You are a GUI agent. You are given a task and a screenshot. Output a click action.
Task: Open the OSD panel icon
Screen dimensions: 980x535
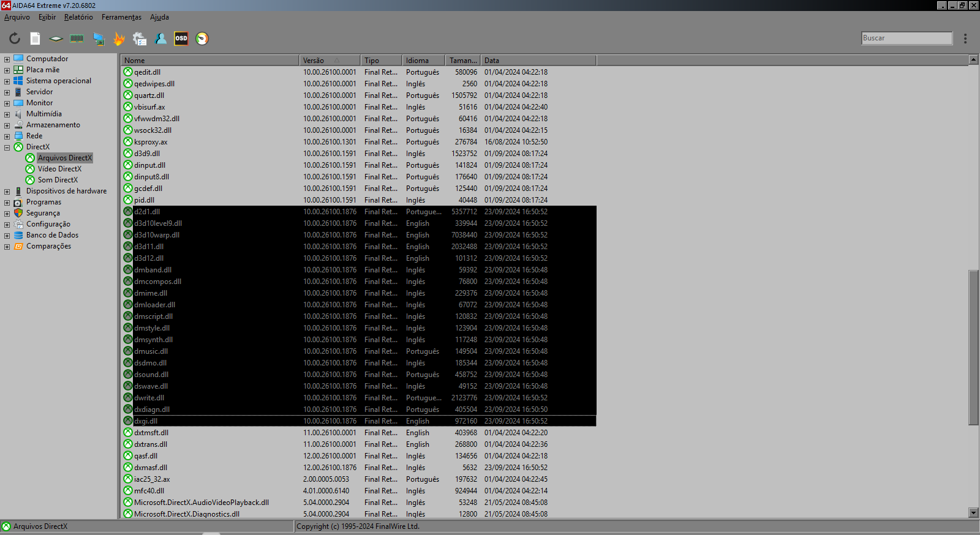tap(181, 39)
